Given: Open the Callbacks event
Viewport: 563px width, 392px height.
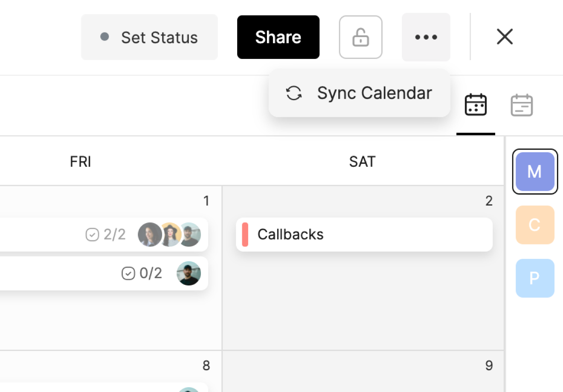Looking at the screenshot, I should 364,235.
